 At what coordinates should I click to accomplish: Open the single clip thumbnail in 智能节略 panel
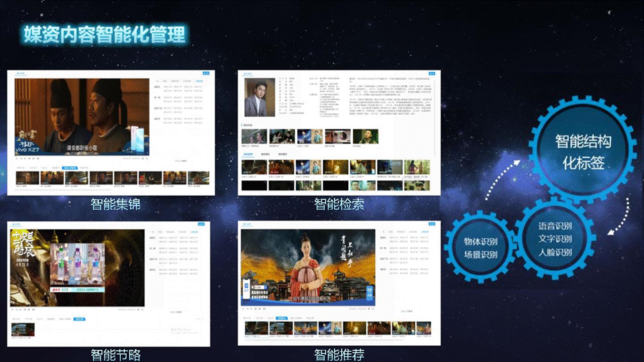(23, 330)
